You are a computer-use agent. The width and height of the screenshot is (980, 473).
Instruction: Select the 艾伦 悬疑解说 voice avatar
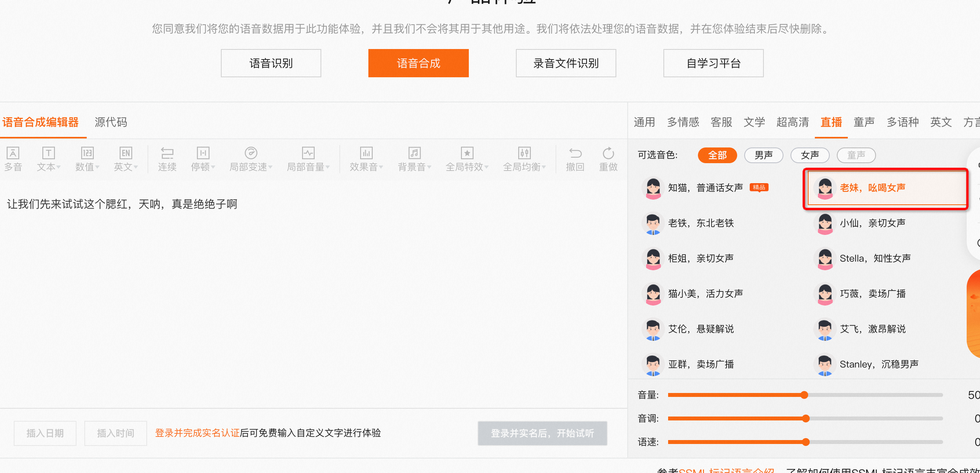[653, 329]
